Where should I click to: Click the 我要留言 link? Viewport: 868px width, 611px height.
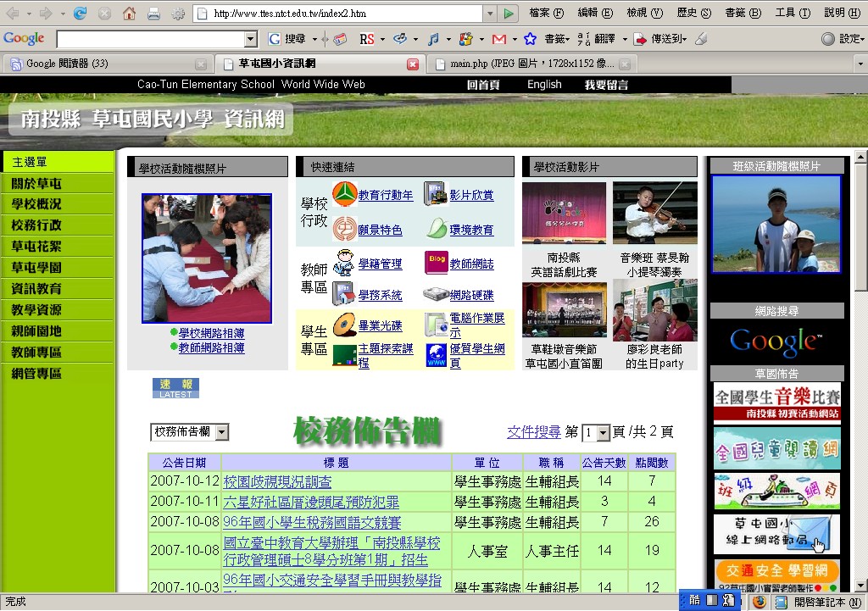point(606,85)
